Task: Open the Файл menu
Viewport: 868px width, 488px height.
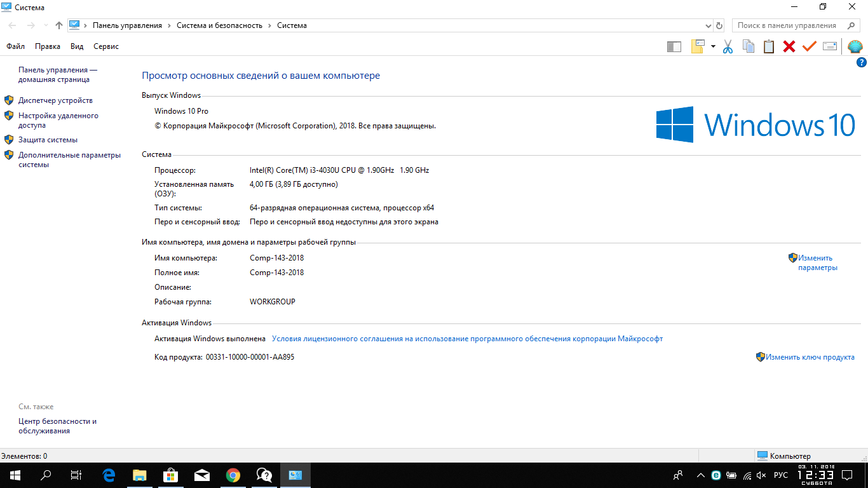Action: [x=15, y=46]
